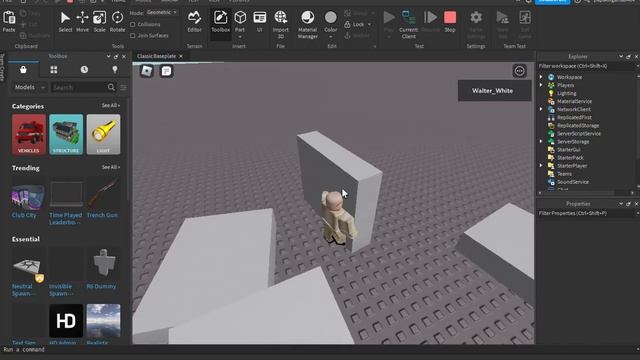Open Import 3D
Screen dimensions: 640x360
[x=280, y=24]
